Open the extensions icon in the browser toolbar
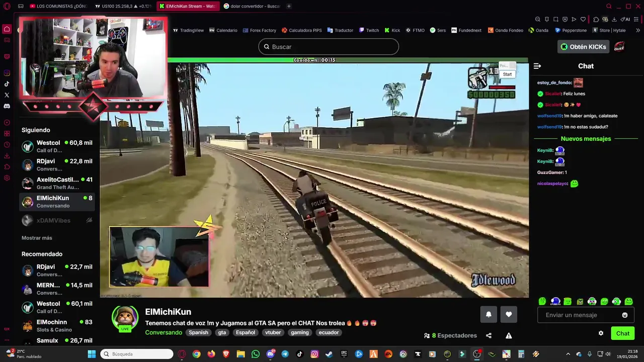This screenshot has height=362, width=644. [596, 19]
